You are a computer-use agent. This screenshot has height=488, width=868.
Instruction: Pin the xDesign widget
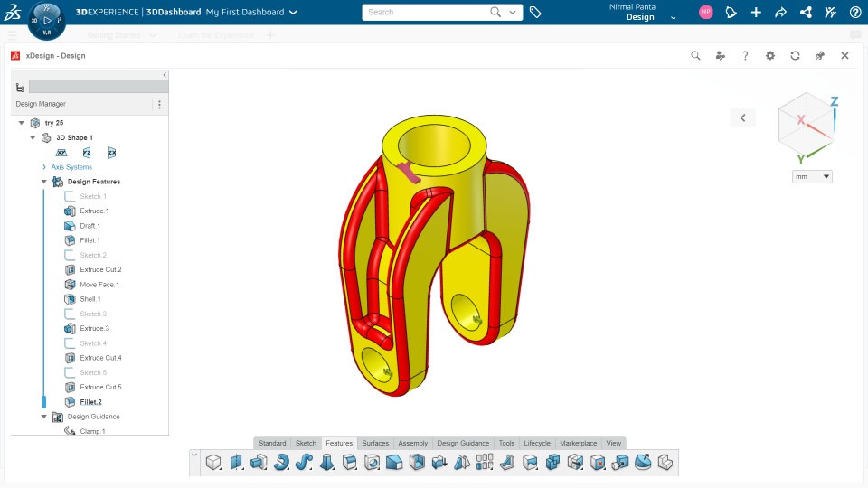[820, 55]
